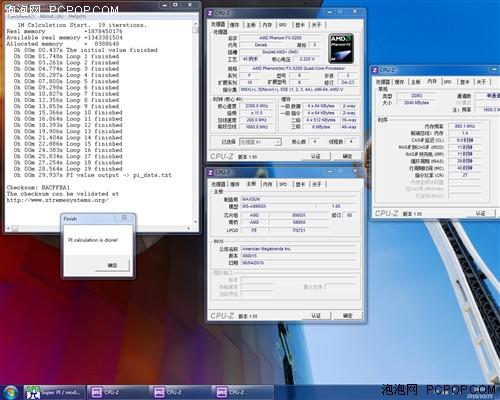Click 认证 button in CPU-Z processor window
The height and width of the screenshot is (400, 500).
tap(316, 156)
